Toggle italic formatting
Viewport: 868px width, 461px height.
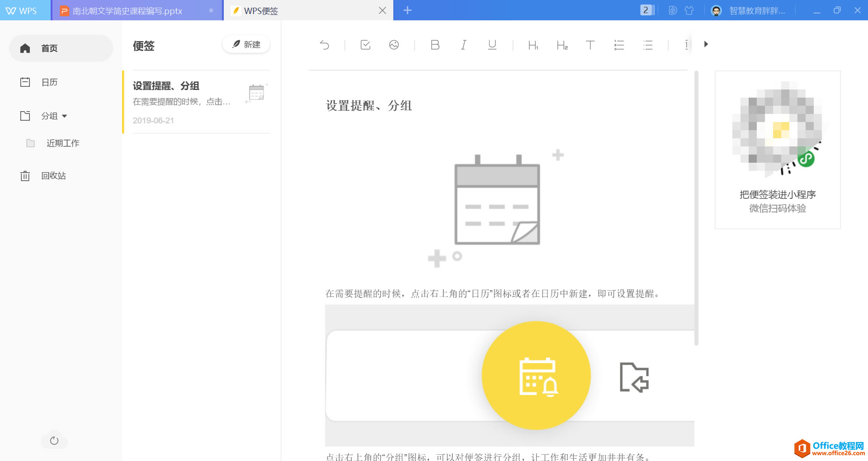(x=463, y=45)
